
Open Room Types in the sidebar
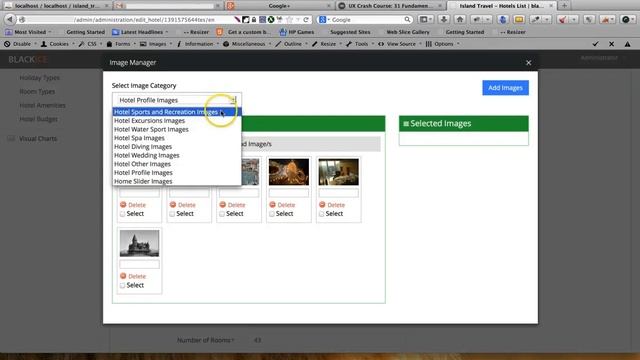coord(37,91)
